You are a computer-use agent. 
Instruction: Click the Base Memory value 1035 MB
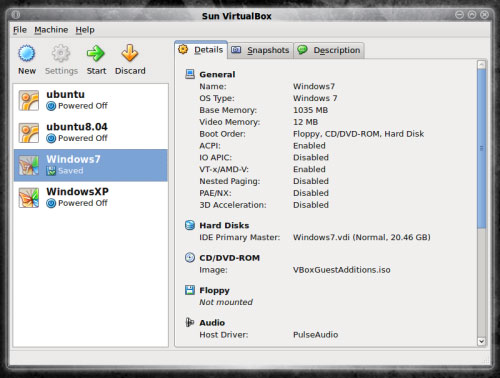point(310,110)
